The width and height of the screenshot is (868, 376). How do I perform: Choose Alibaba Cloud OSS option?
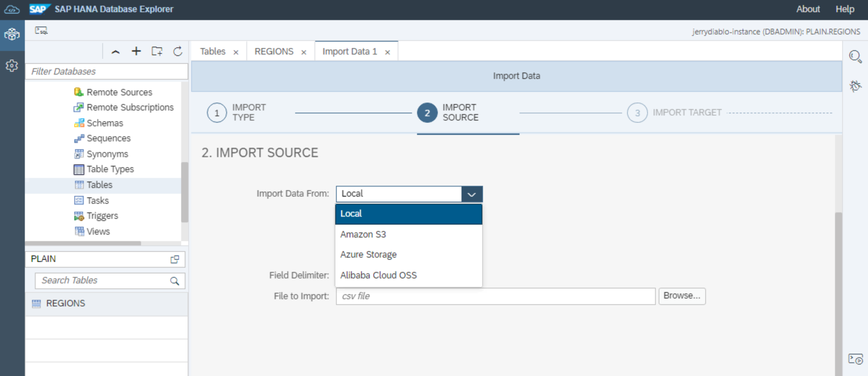tap(379, 275)
